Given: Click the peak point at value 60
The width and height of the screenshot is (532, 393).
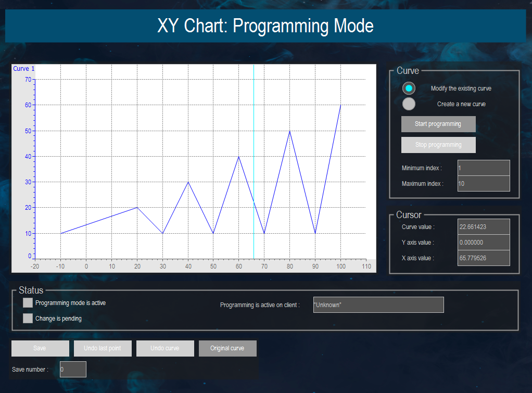Looking at the screenshot, I should tap(341, 105).
